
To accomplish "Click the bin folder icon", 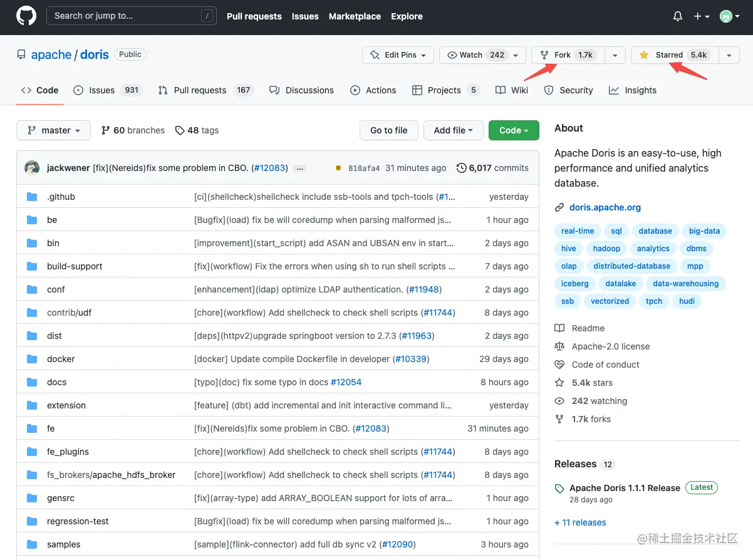I will click(33, 243).
